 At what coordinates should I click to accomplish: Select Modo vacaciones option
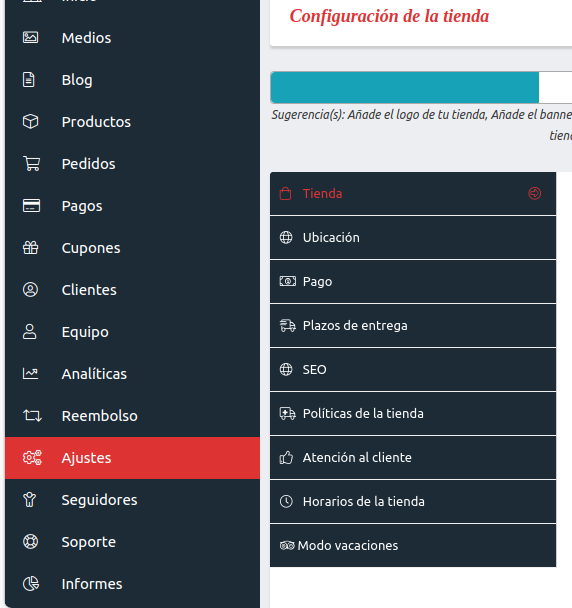pyautogui.click(x=413, y=545)
